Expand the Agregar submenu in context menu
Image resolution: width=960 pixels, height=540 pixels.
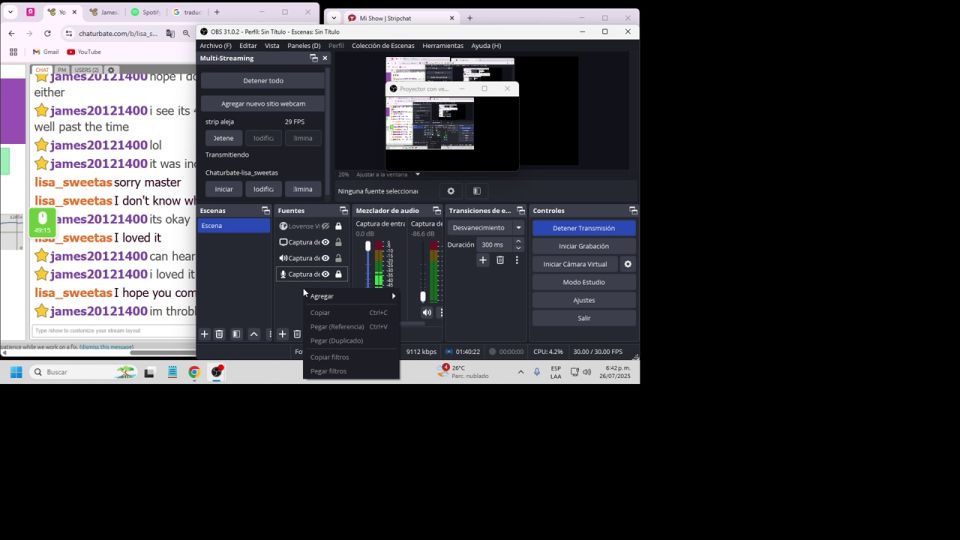[351, 296]
